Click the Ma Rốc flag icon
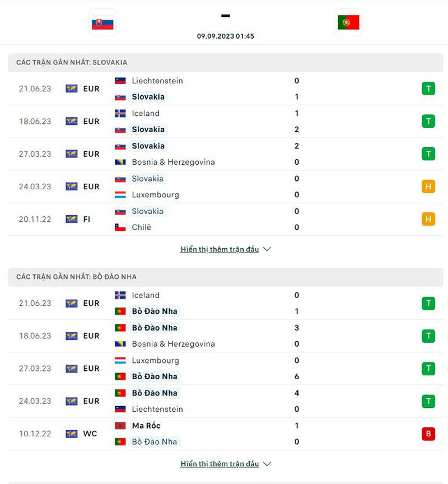Screen dimensions: 448x484 [120, 426]
